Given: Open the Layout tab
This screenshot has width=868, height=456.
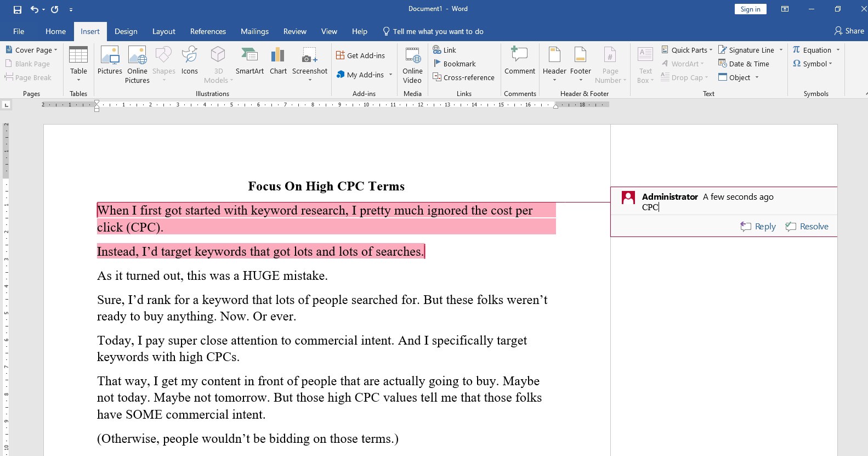Looking at the screenshot, I should [x=163, y=31].
